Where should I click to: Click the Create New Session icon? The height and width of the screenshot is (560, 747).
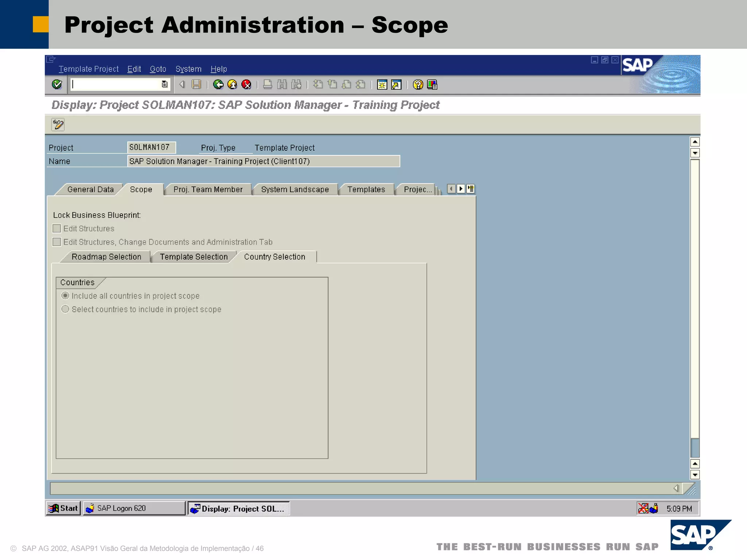(x=382, y=85)
